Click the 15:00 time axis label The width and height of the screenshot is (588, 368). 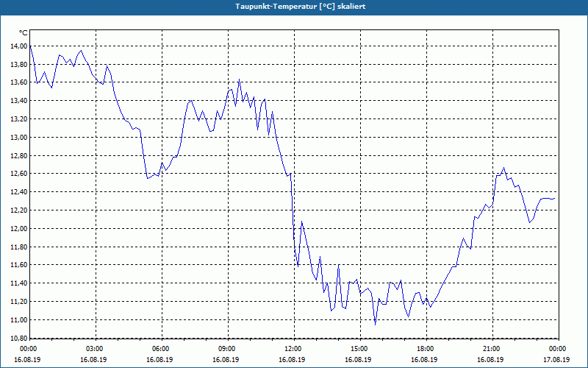[x=359, y=348]
